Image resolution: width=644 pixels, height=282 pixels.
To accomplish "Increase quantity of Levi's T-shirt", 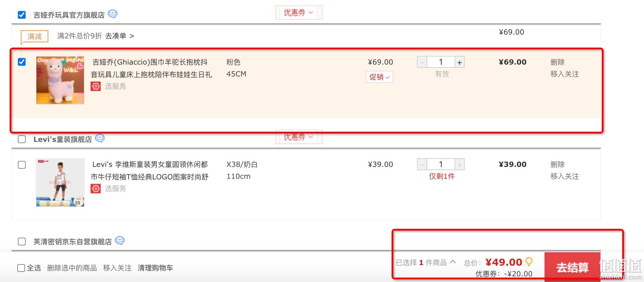I will tap(460, 164).
